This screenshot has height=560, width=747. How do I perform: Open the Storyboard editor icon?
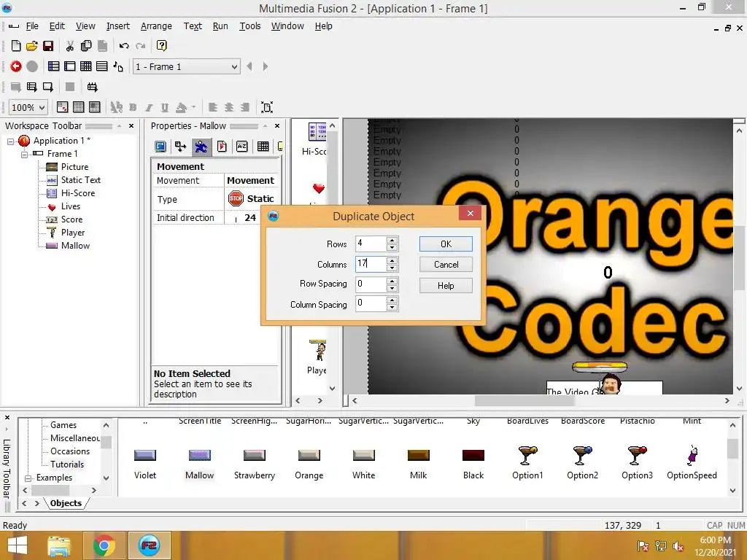point(54,66)
